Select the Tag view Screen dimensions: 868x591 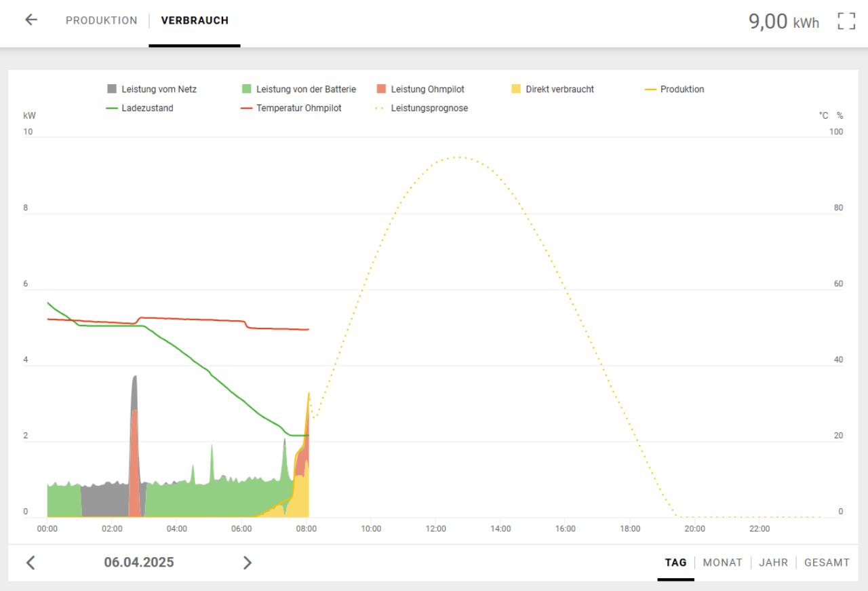(675, 563)
